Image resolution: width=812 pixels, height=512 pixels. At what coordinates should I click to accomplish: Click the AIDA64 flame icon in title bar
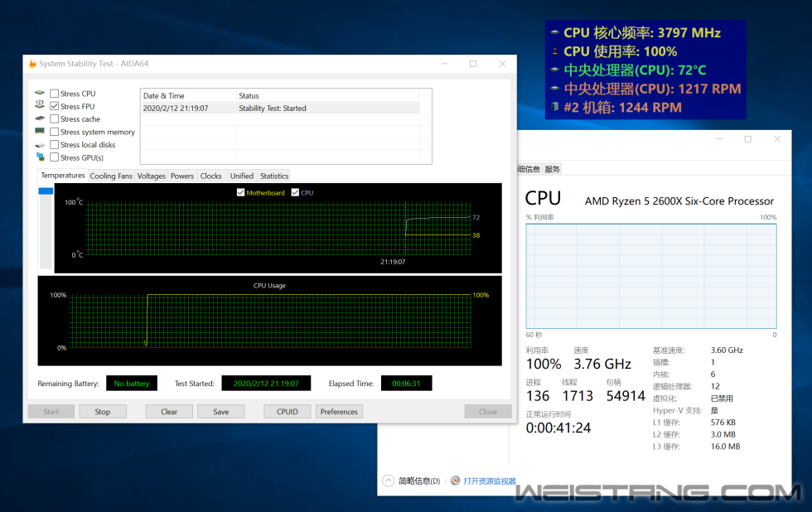point(32,64)
